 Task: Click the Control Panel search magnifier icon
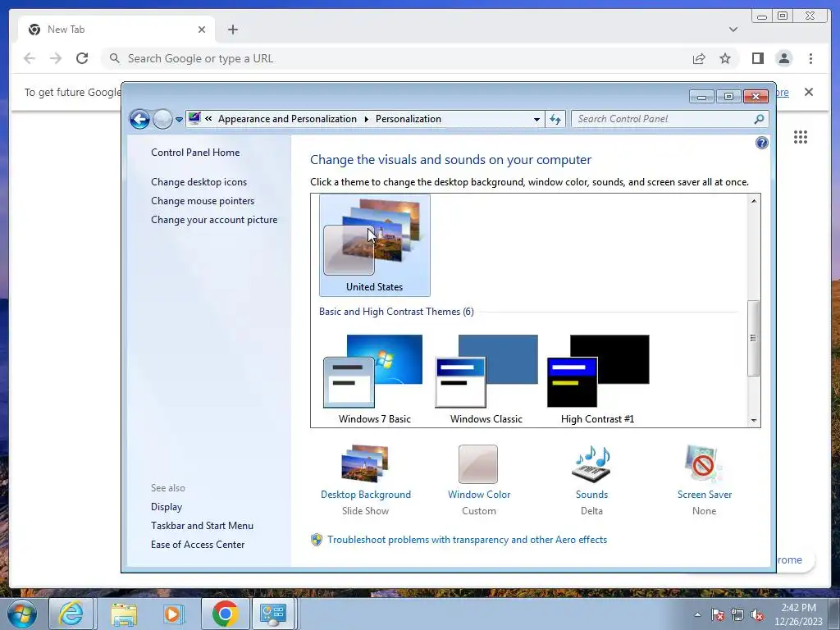[759, 119]
